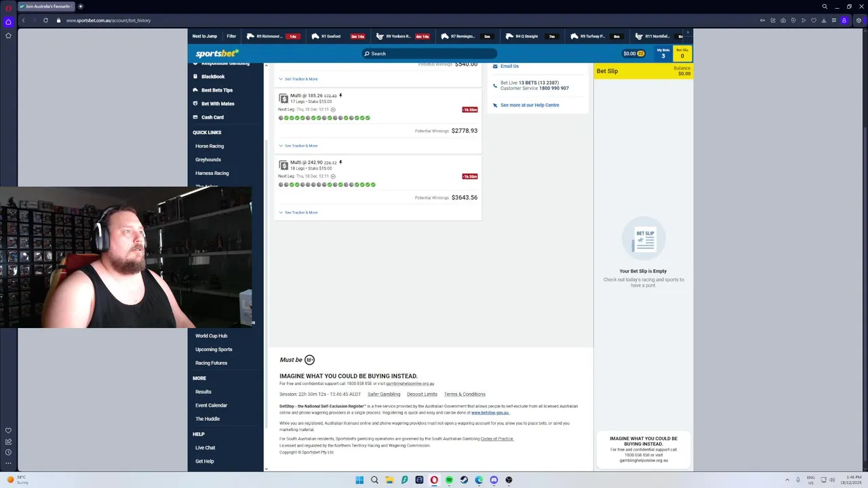Open Terms & Conditions link
Screen dimensions: 868x488
tap(465, 394)
